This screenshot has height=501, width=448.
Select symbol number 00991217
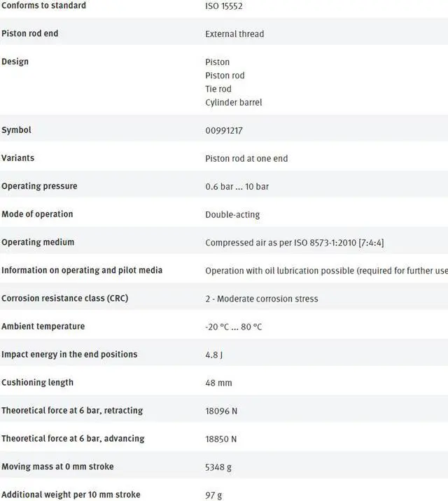(x=224, y=130)
